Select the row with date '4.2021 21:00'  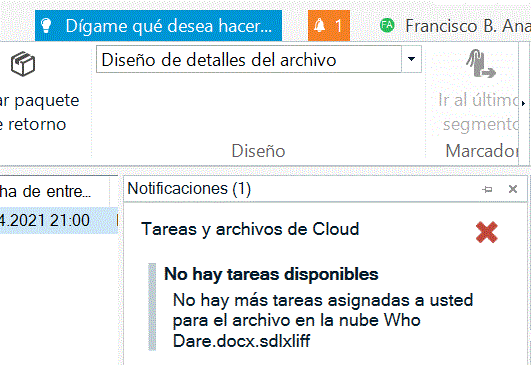point(58,220)
